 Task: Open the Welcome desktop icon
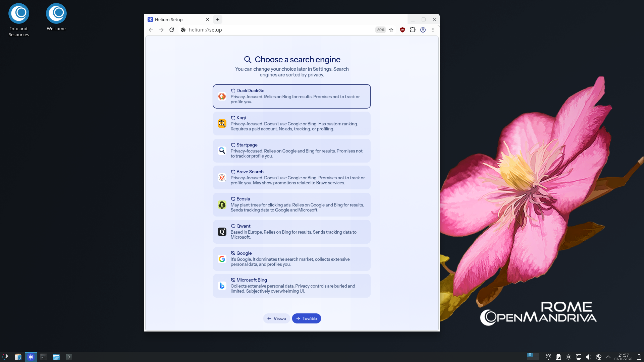coord(56,17)
